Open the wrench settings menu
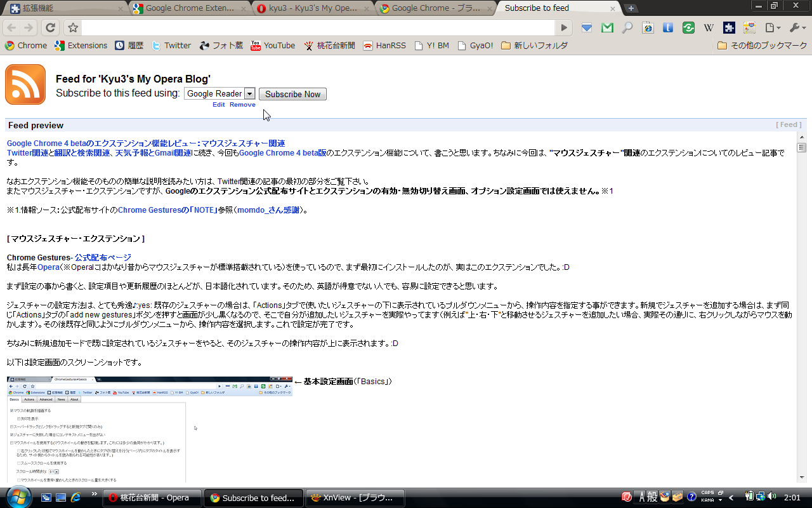This screenshot has width=812, height=508. click(x=796, y=28)
